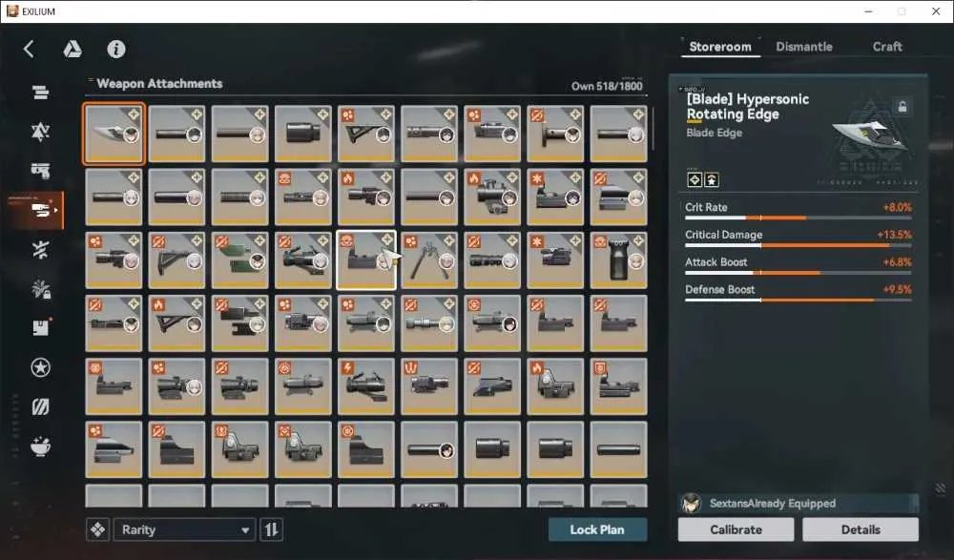This screenshot has height=560, width=954.
Task: Open the info help icon
Action: (116, 49)
